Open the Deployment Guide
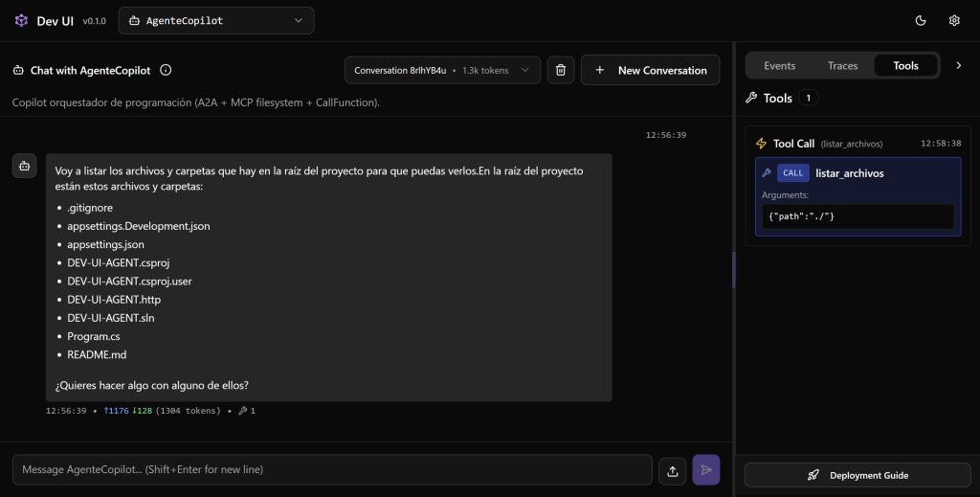 (857, 475)
